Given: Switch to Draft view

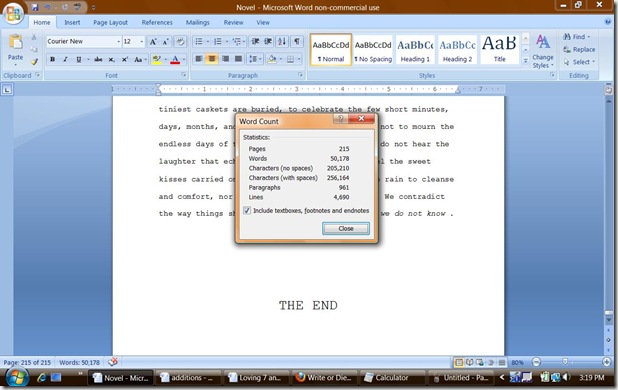Looking at the screenshot, I should [x=502, y=362].
